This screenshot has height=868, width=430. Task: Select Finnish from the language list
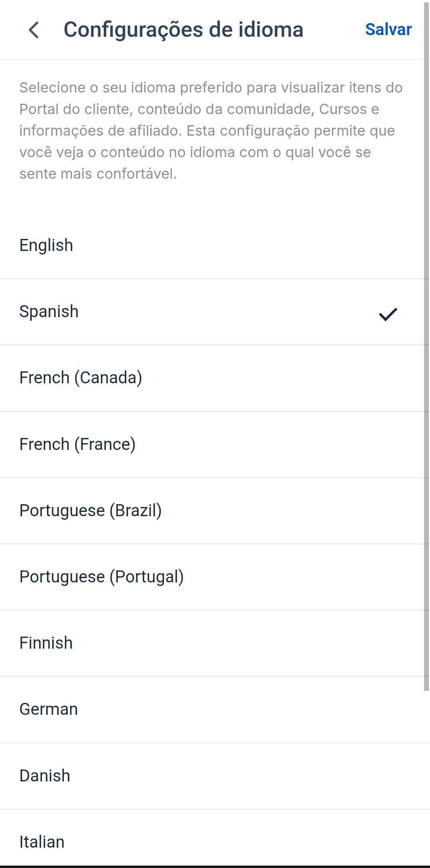46,643
